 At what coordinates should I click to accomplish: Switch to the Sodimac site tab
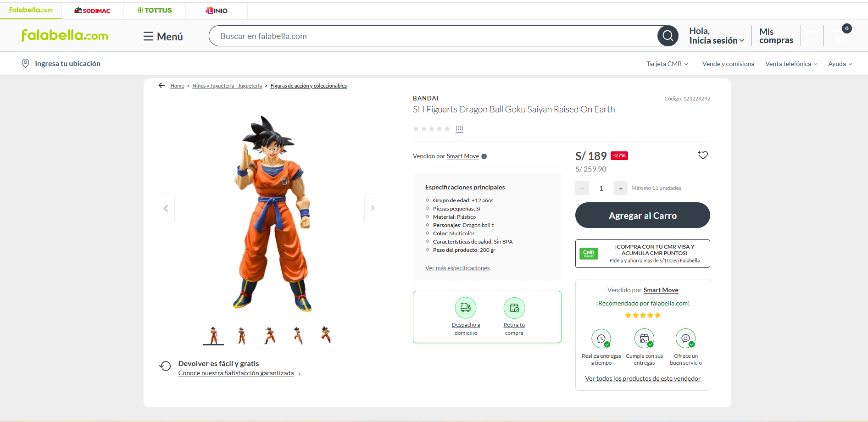point(93,11)
